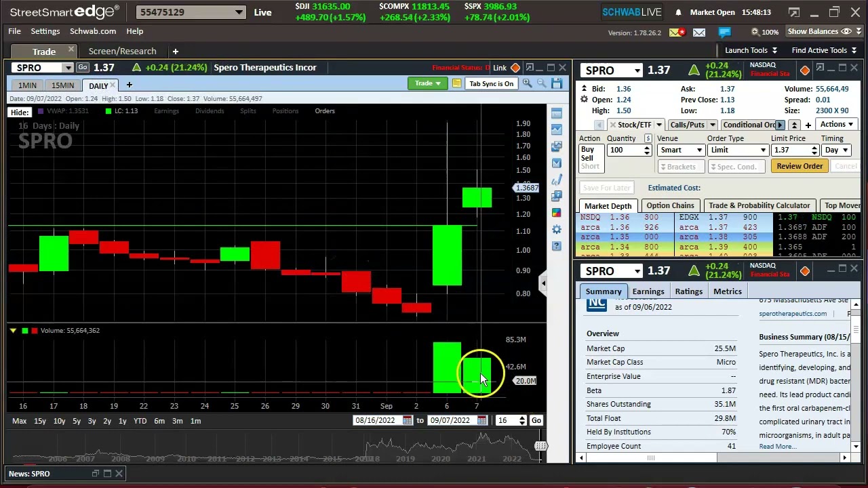This screenshot has width=868, height=488.
Task: Toggle LC line visibility
Action: pyautogui.click(x=122, y=111)
